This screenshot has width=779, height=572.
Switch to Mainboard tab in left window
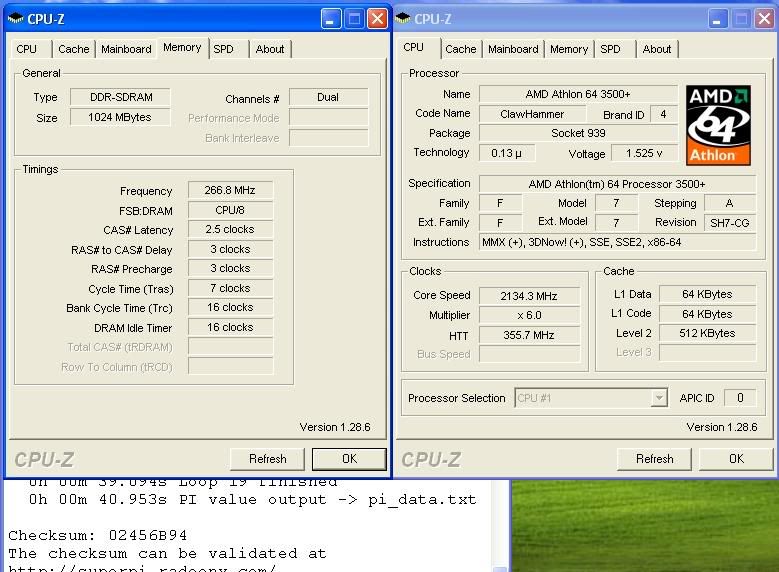[x=126, y=49]
